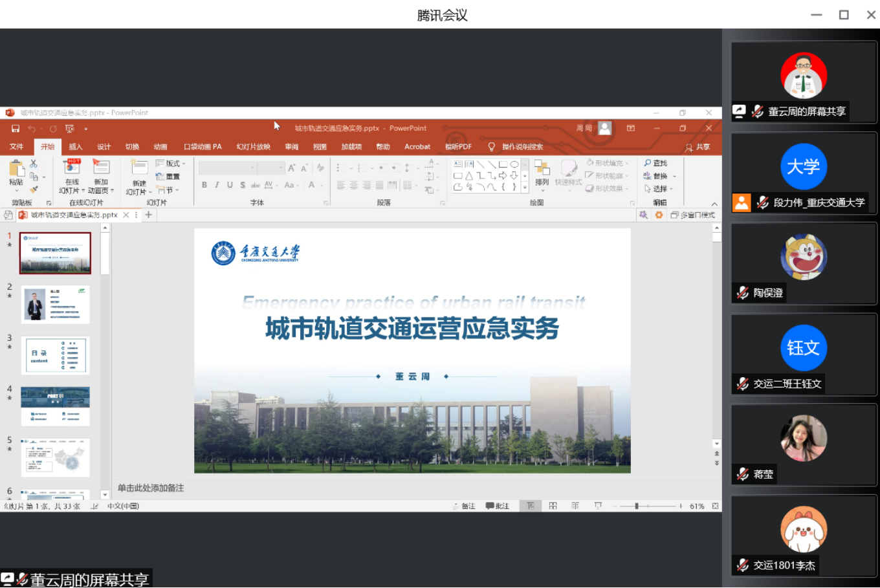880x588 pixels.
Task: Select slide 3 thumbnail showing 目录
Action: pos(55,355)
